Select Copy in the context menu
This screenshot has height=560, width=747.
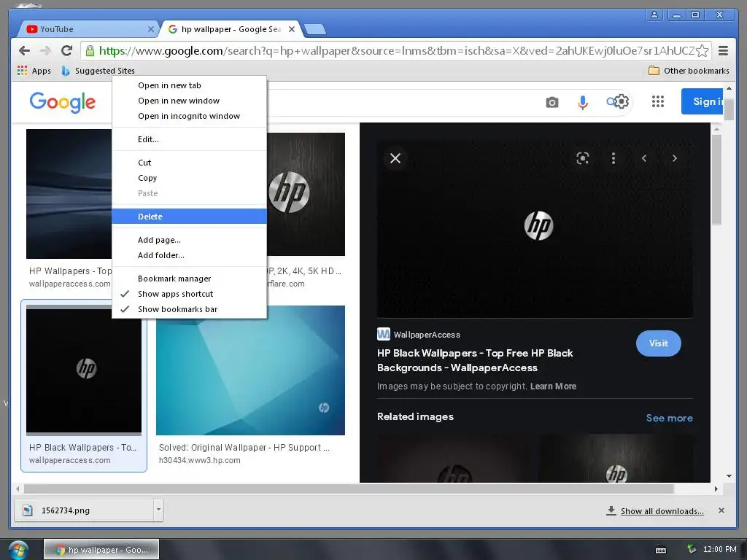[189, 178]
